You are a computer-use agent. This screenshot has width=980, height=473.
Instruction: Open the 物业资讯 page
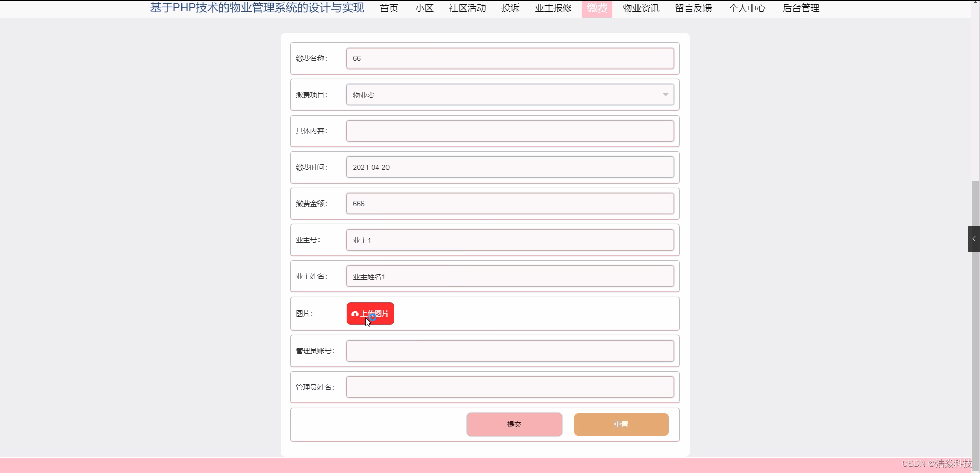tap(640, 8)
